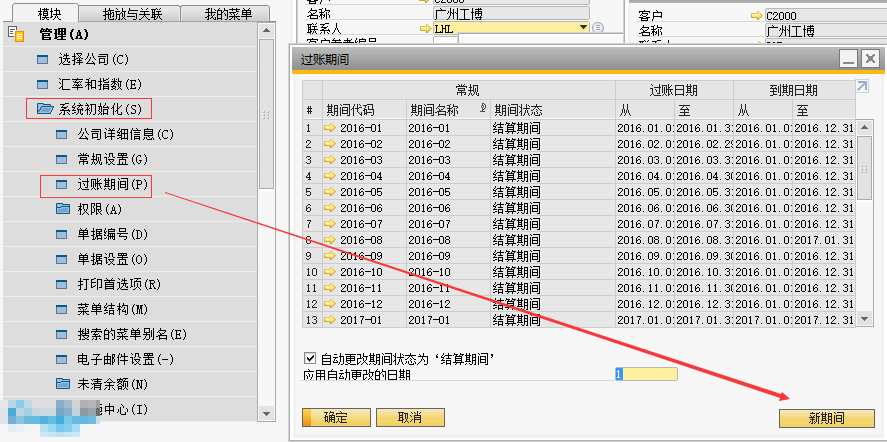This screenshot has width=887, height=442.
Task: Click the 期间状态 column header
Action: [553, 109]
